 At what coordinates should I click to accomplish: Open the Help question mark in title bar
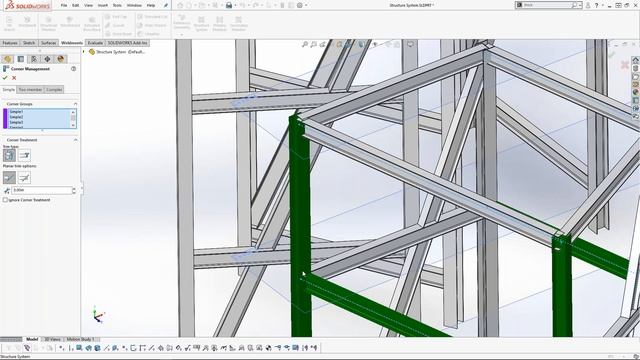tap(596, 5)
